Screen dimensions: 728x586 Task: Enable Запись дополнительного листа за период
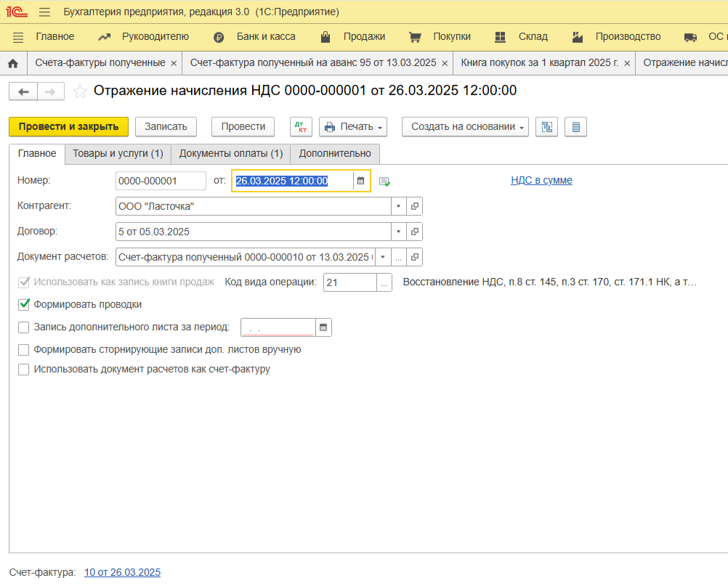pos(24,327)
